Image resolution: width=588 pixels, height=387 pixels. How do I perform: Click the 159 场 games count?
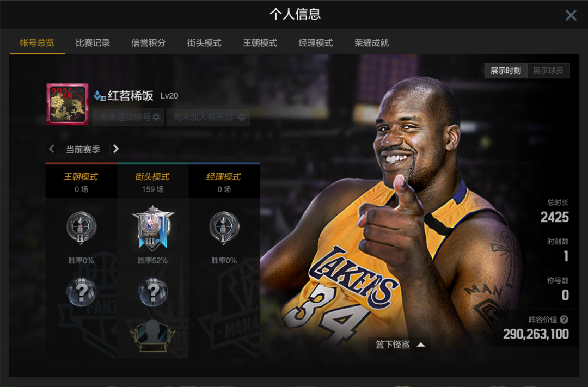(x=152, y=189)
